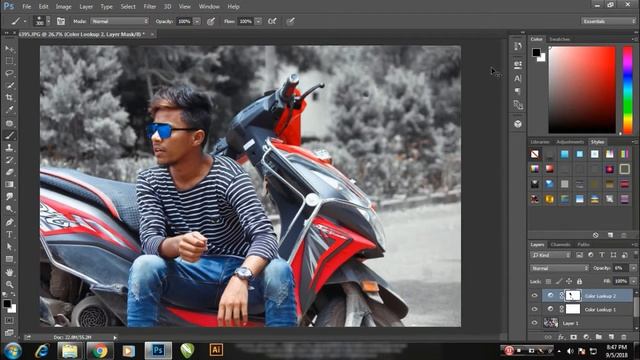Select the Horizontal Type tool
The width and height of the screenshot is (640, 360).
(x=9, y=235)
